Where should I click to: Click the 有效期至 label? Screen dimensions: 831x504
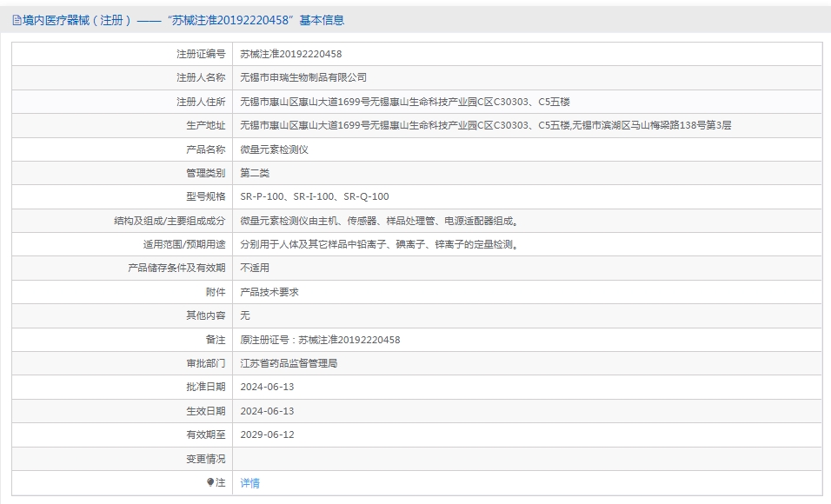pyautogui.click(x=206, y=434)
